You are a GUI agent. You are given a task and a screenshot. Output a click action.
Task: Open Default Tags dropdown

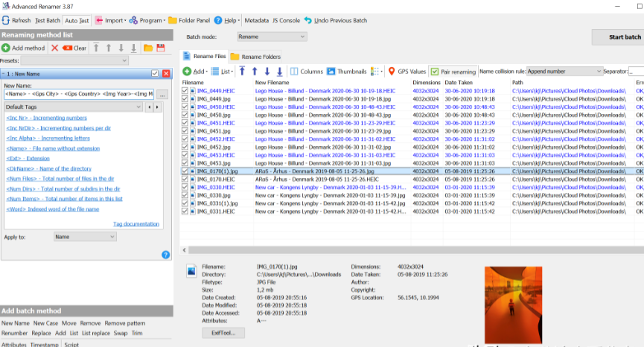click(74, 106)
